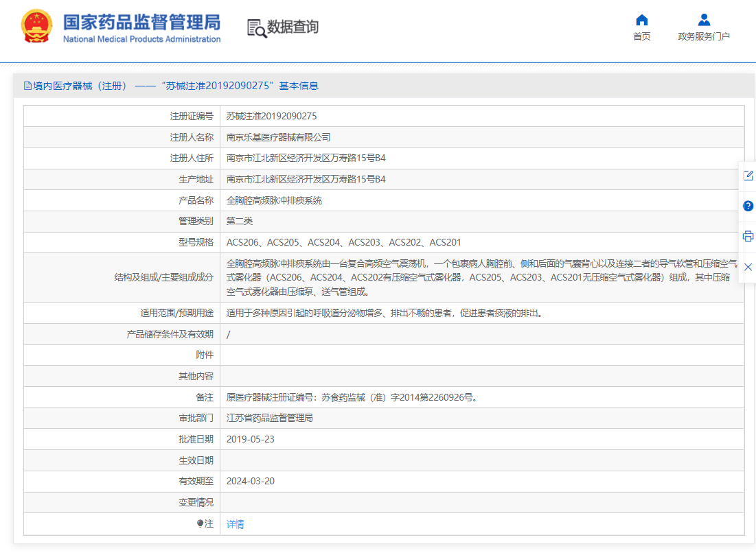This screenshot has height=555, width=756.
Task: Click the 有效期至 row label
Action: click(x=196, y=482)
